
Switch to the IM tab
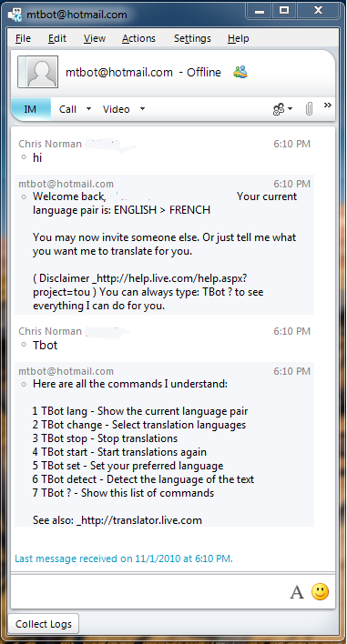click(x=30, y=109)
